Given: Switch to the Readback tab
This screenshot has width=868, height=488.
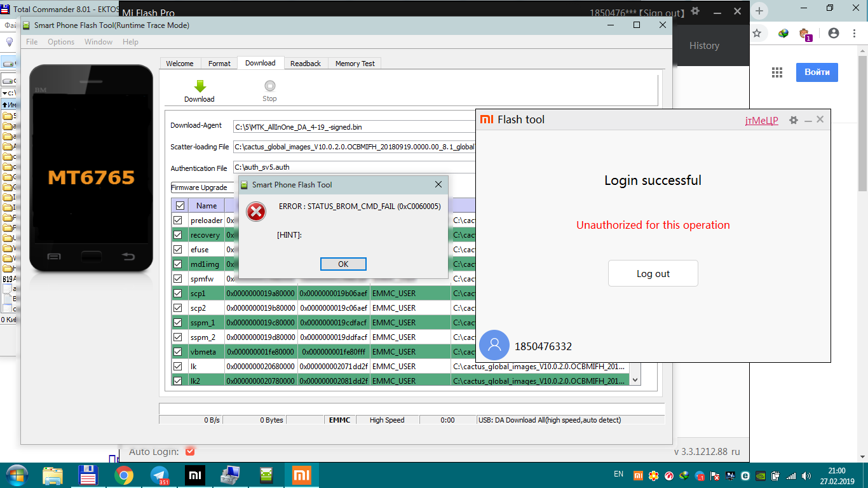Looking at the screenshot, I should pyautogui.click(x=306, y=64).
